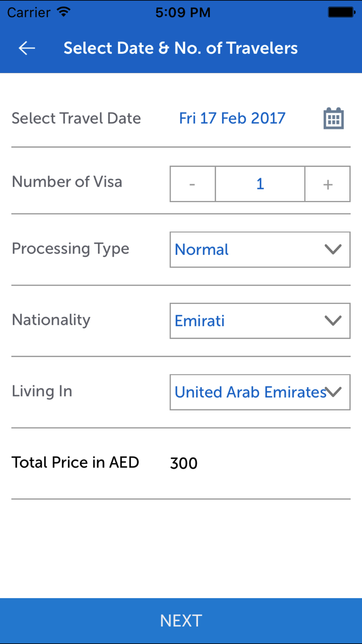Tap the Select Travel Date label
Viewport: 362px width, 644px height.
(x=76, y=118)
